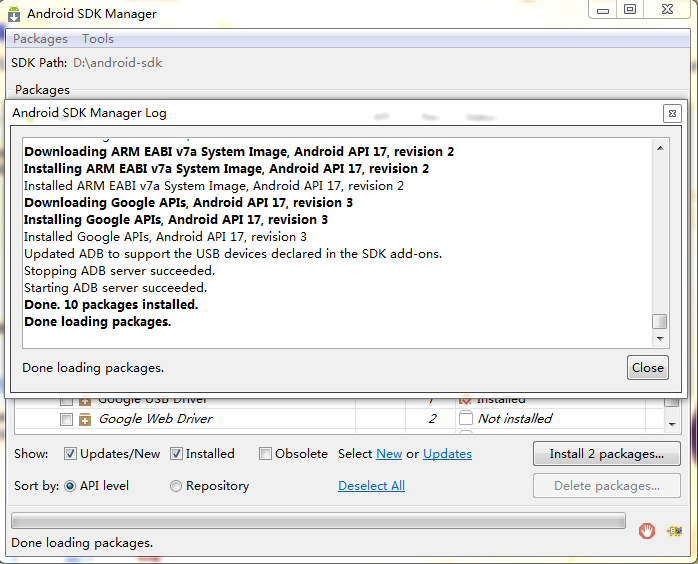
Task: Click the Delete packages button
Action: (x=607, y=486)
